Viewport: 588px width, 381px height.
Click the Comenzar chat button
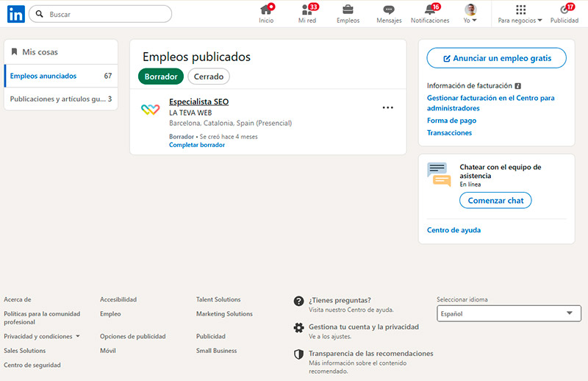[495, 201]
